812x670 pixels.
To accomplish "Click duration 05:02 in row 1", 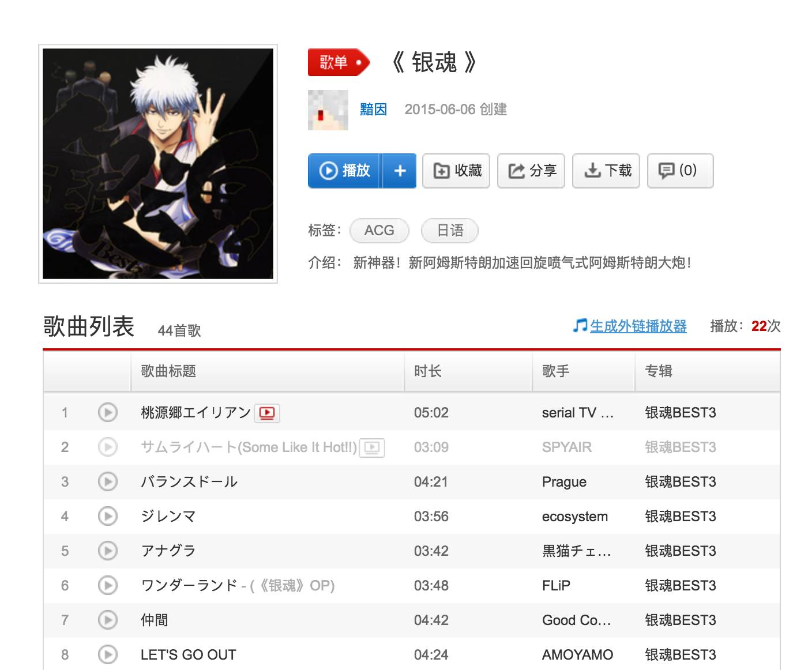I will click(x=431, y=412).
